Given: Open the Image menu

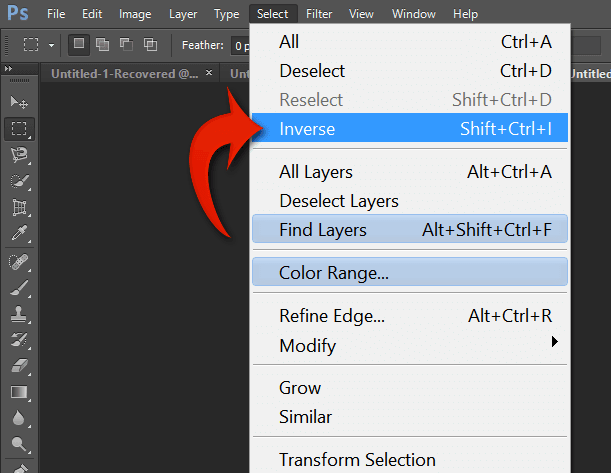Looking at the screenshot, I should click(x=135, y=14).
